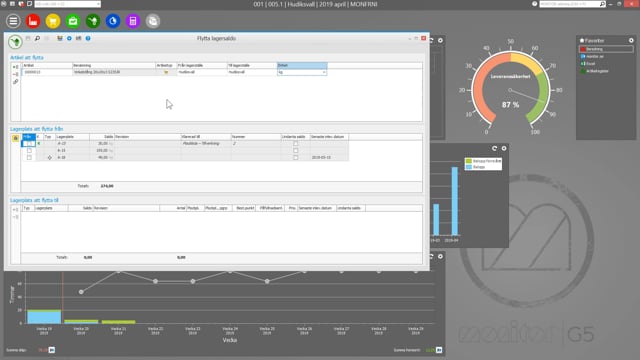
Task: Open the bright green sales module icon
Action: click(x=73, y=21)
